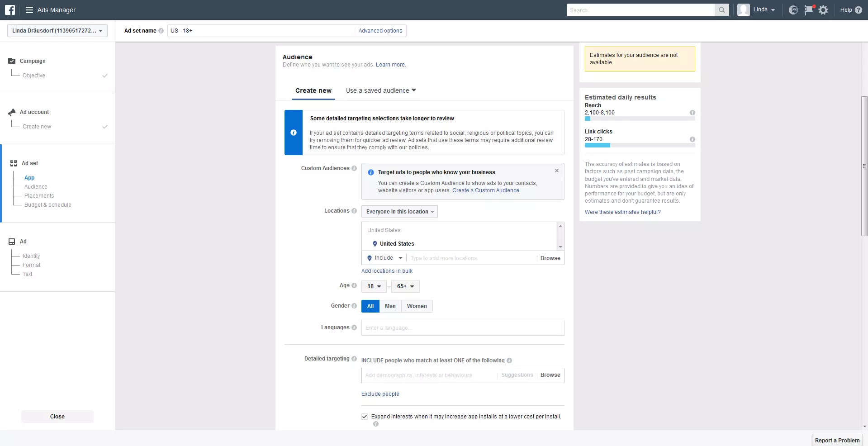Open the minimum age 18 dropdown
Viewport: 868px width, 446px height.
(x=374, y=286)
